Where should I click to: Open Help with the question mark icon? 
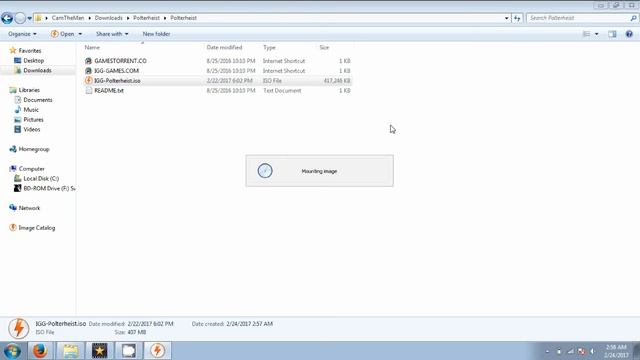tap(629, 34)
